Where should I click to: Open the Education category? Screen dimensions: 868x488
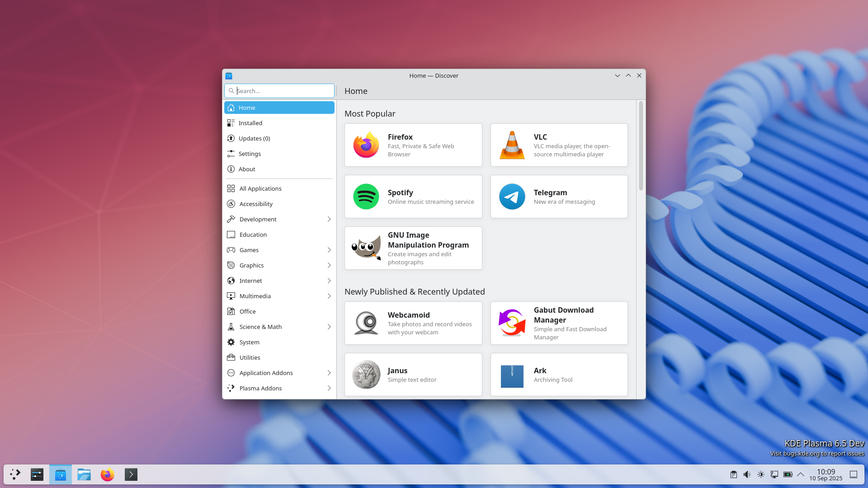pyautogui.click(x=279, y=235)
